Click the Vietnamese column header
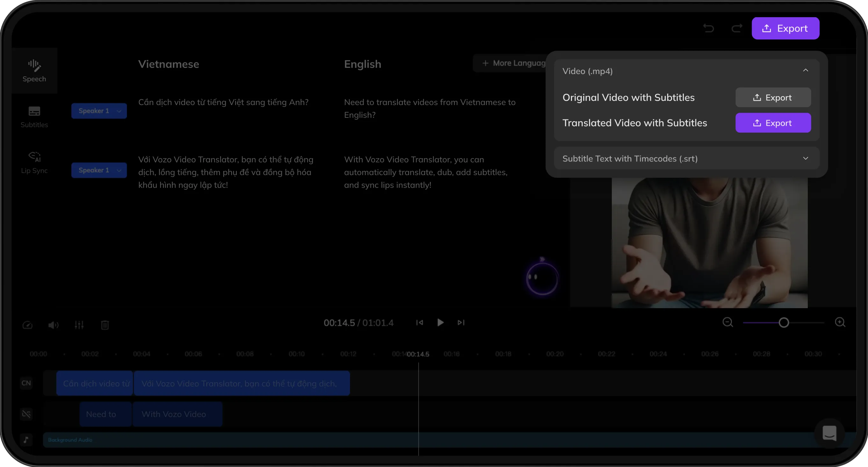868x467 pixels. pyautogui.click(x=169, y=64)
